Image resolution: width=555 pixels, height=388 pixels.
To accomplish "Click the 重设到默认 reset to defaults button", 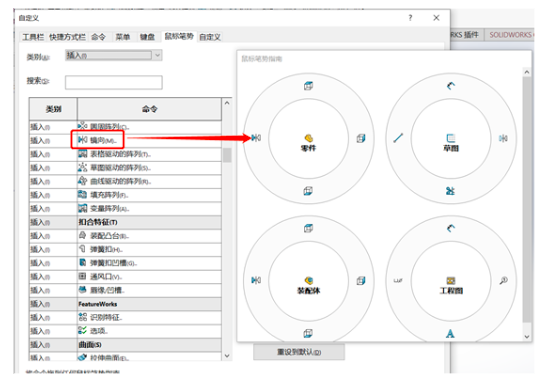I will tap(299, 352).
